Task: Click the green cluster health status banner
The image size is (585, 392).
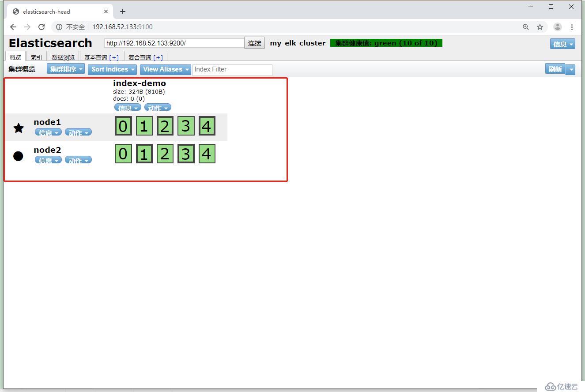Action: click(x=386, y=43)
